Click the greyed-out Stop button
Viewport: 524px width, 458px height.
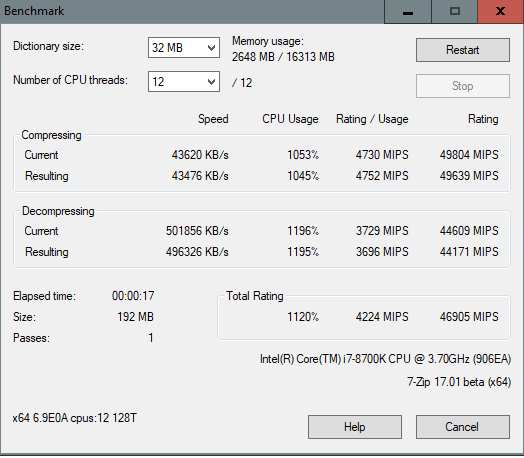(463, 86)
